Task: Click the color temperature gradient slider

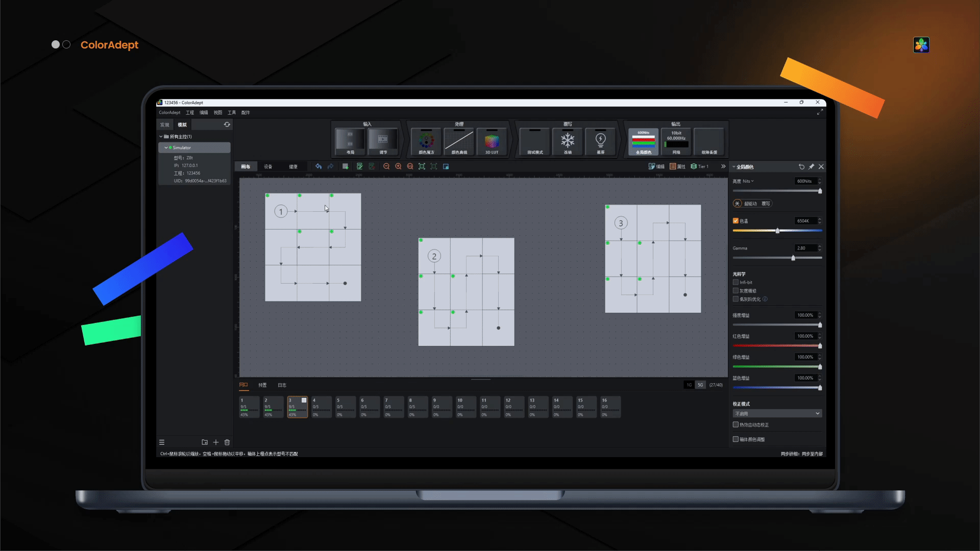Action: 777,231
